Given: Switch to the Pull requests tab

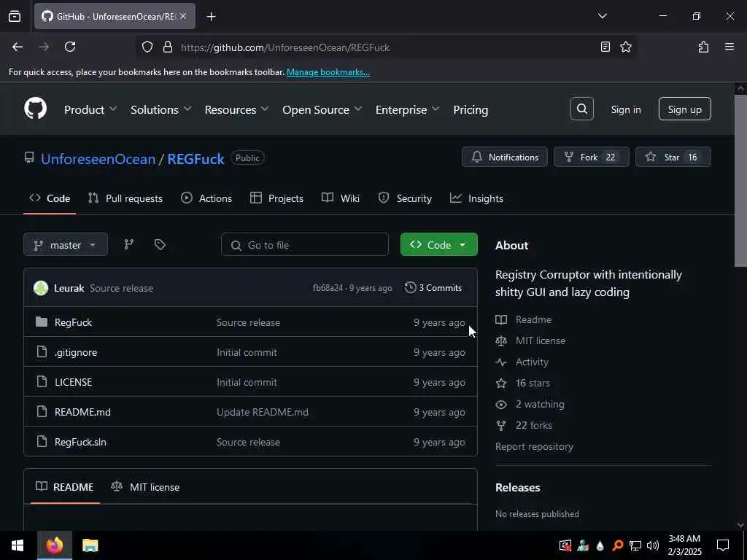Looking at the screenshot, I should tap(125, 198).
